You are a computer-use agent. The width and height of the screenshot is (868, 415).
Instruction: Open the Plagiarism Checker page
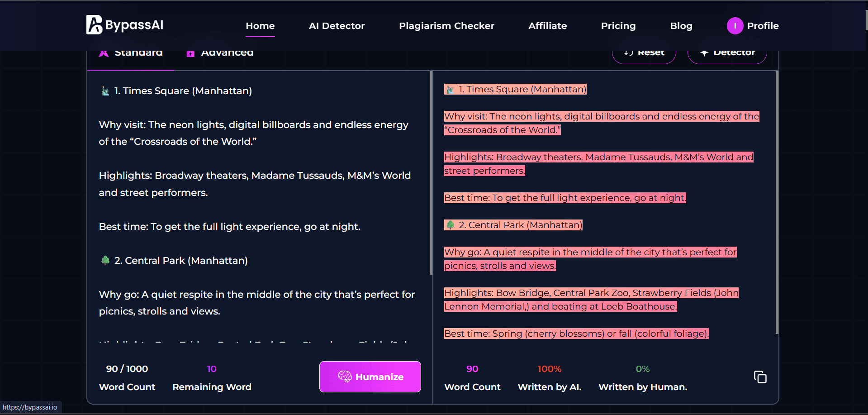point(446,26)
